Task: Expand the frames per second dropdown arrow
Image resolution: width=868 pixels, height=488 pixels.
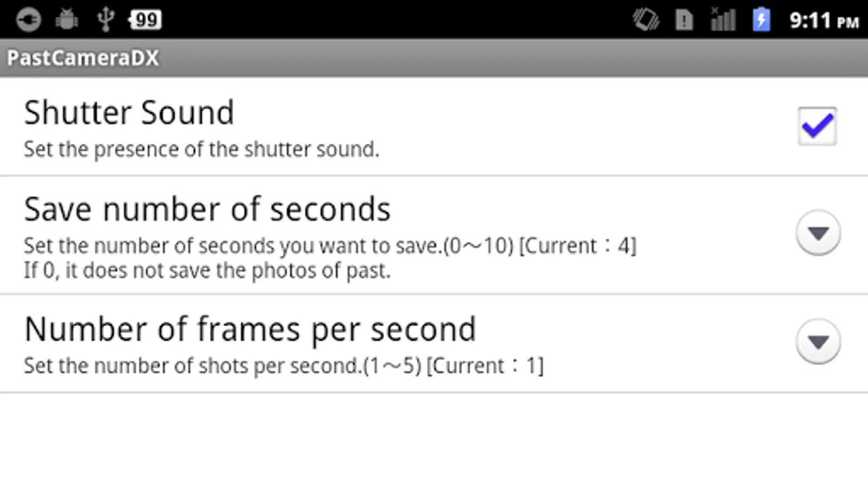Action: (818, 342)
